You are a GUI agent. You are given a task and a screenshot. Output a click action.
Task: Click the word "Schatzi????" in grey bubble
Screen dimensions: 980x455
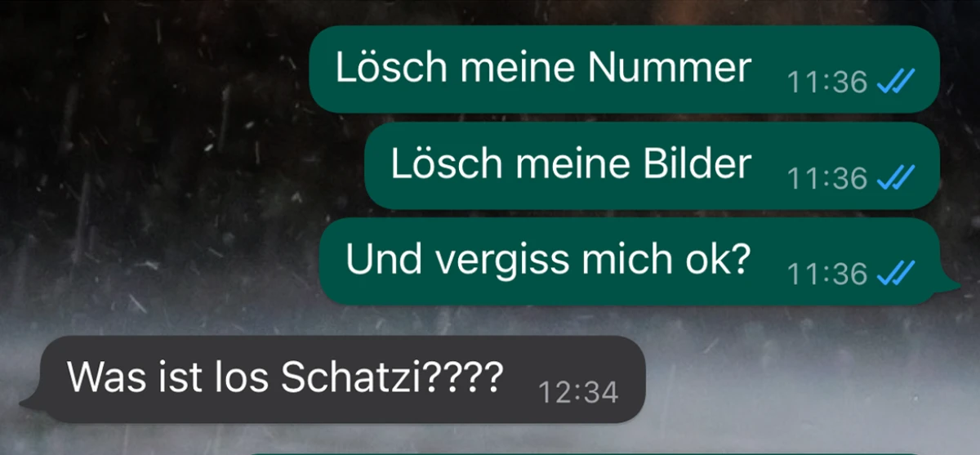392,377
